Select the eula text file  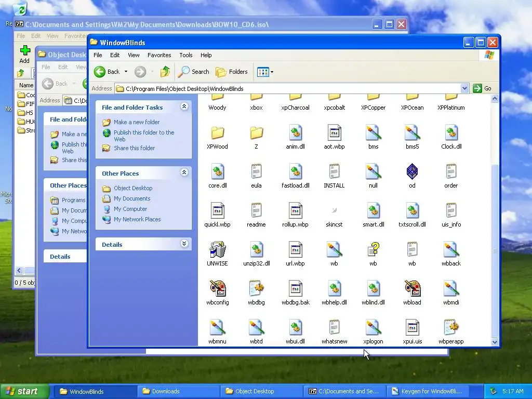point(256,171)
